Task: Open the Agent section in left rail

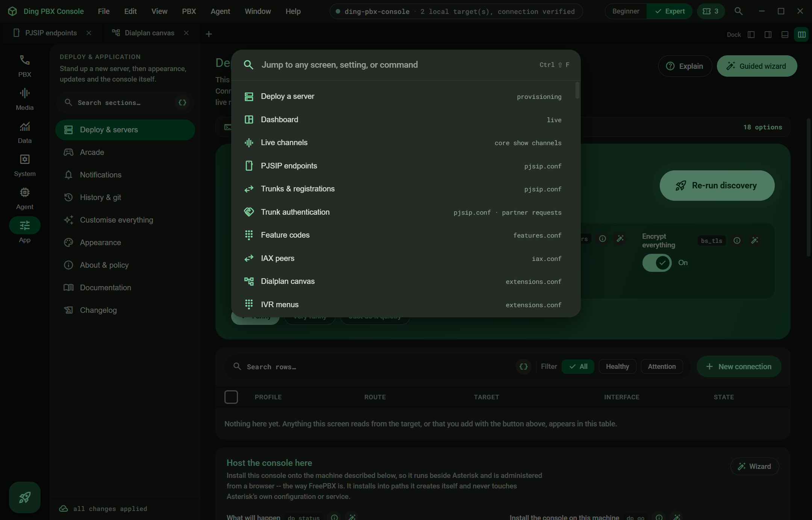Action: (x=25, y=198)
